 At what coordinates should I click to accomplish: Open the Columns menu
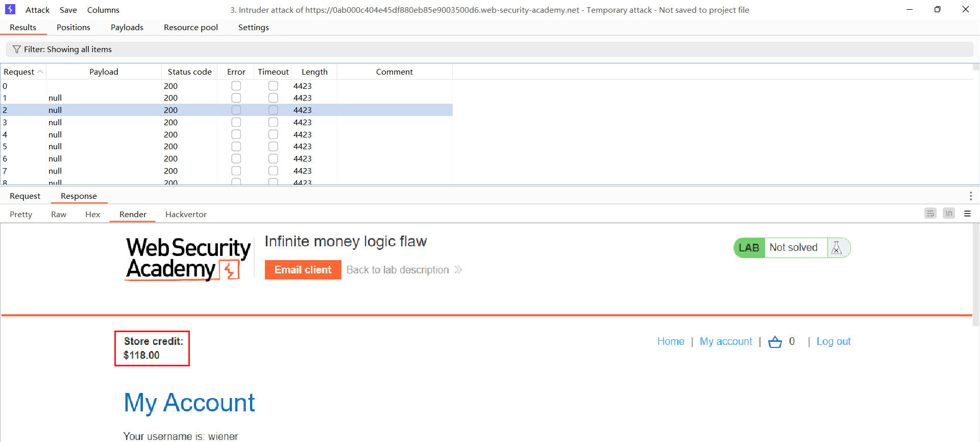click(103, 10)
